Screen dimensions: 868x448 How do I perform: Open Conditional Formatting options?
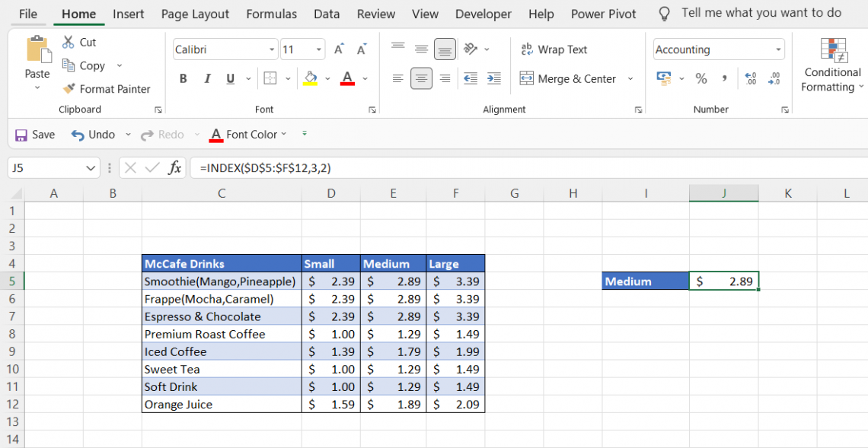[x=831, y=65]
